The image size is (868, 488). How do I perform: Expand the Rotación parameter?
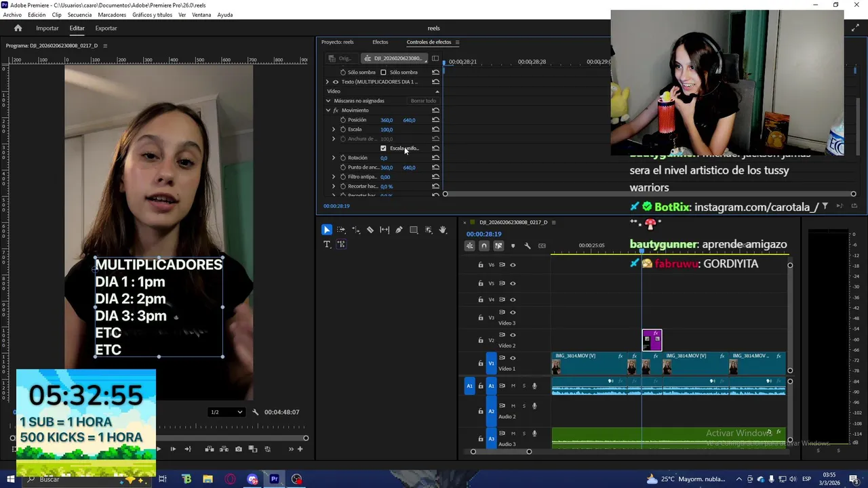tap(334, 158)
